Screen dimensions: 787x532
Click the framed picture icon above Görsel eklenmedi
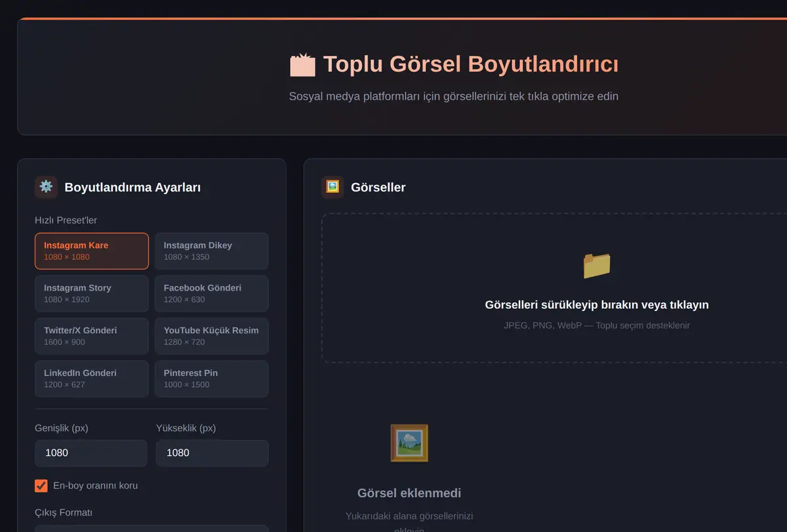coord(409,443)
